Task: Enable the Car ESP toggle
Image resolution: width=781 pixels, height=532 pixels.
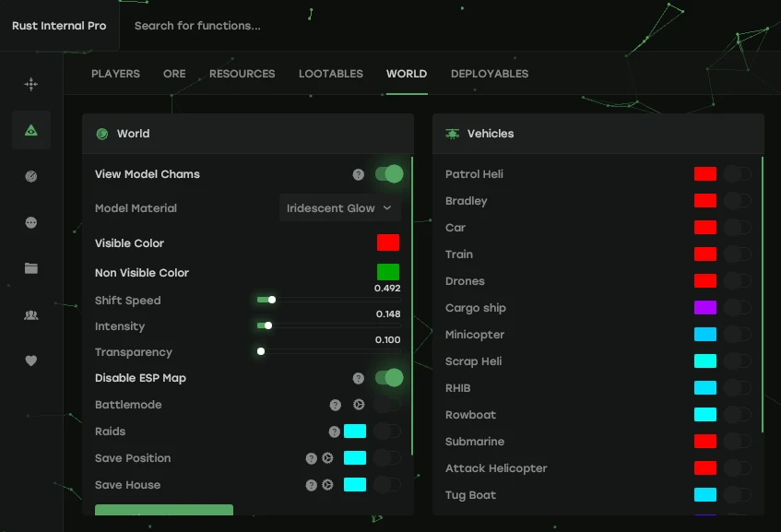Action: click(737, 228)
